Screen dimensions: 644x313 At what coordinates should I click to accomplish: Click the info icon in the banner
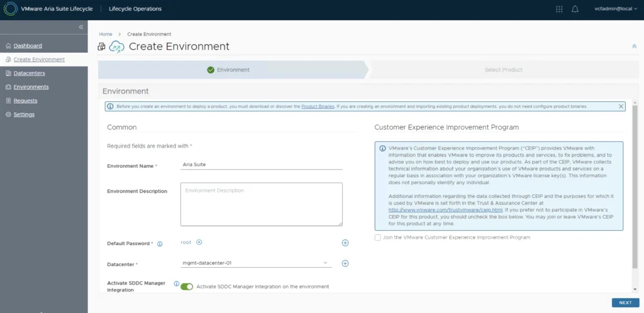click(110, 106)
